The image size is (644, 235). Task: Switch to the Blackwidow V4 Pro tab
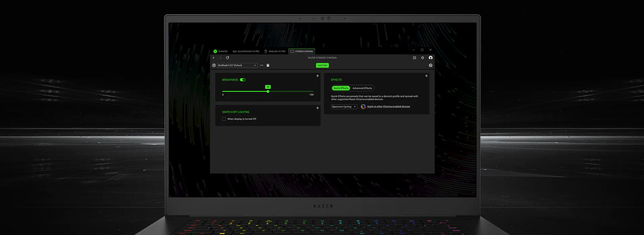[x=246, y=51]
